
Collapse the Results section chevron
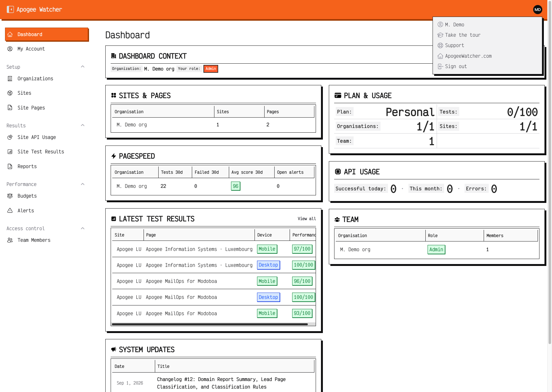click(83, 125)
